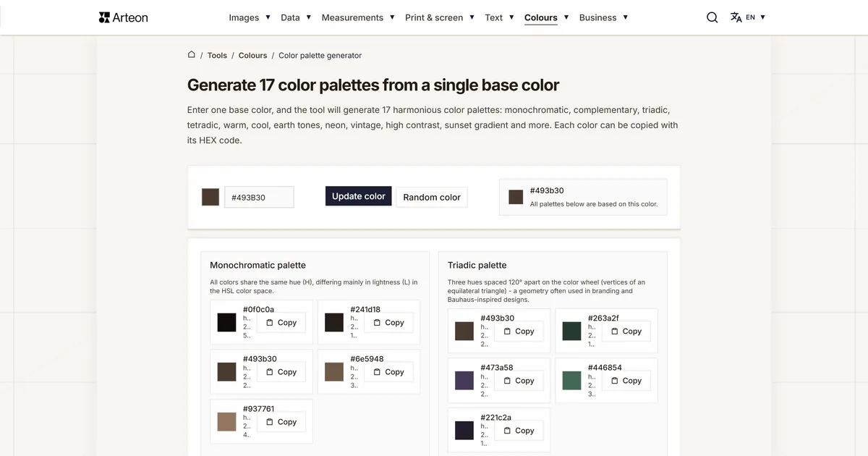This screenshot has height=456, width=868.
Task: Copy triadic color #446854
Action: point(626,381)
